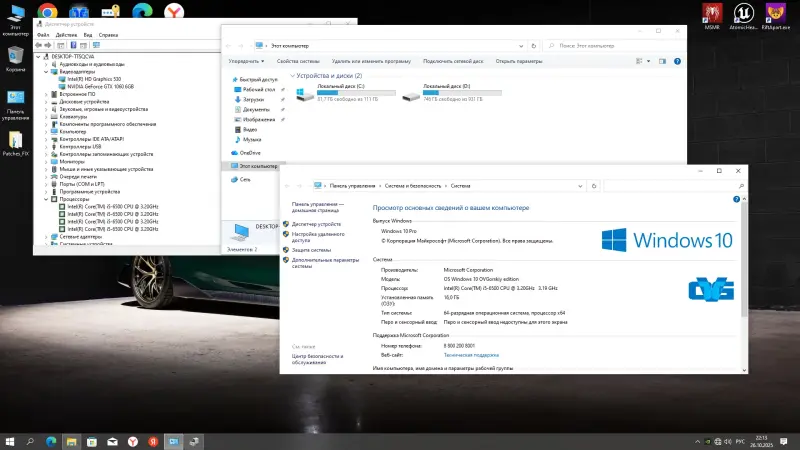Select NVIDIA GeForce GTX 1060 6GB device
The width and height of the screenshot is (800, 450).
[101, 87]
